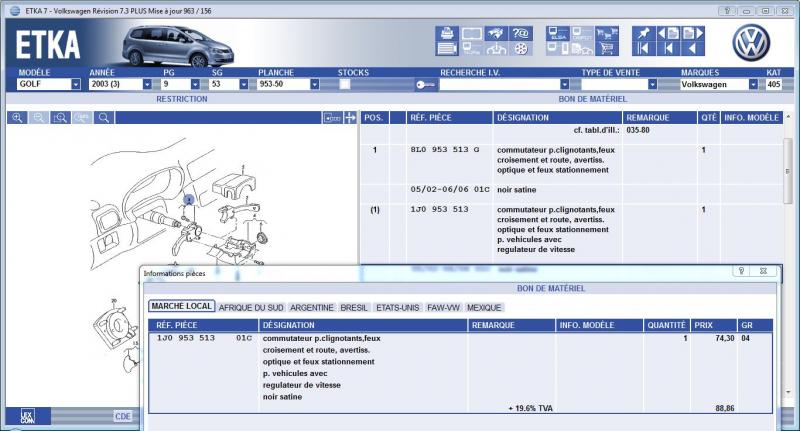
Task: Select the AFRIQUE DU SUD tab
Action: tap(251, 308)
